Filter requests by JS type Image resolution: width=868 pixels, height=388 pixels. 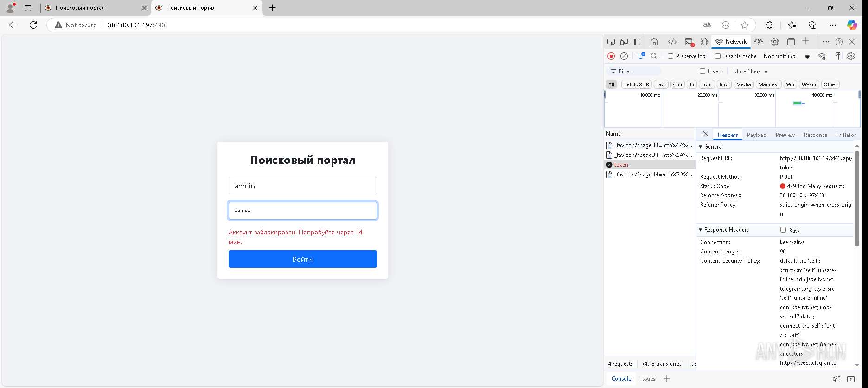tap(691, 84)
